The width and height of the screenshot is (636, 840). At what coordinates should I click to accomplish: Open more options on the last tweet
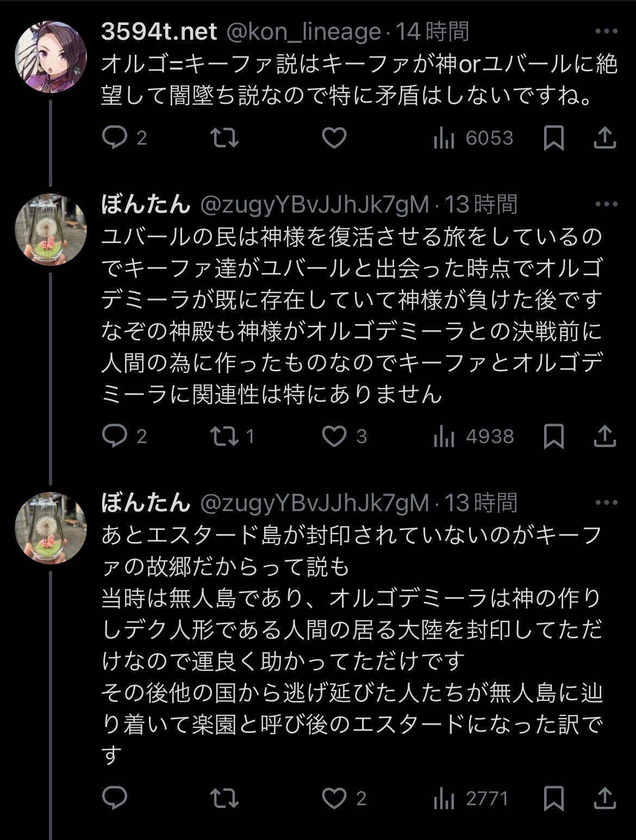[607, 503]
